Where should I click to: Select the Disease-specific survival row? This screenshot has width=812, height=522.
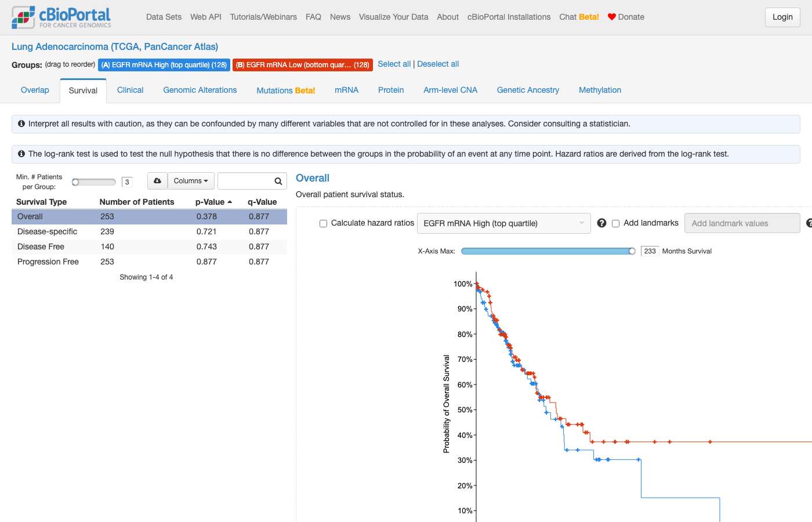click(149, 231)
